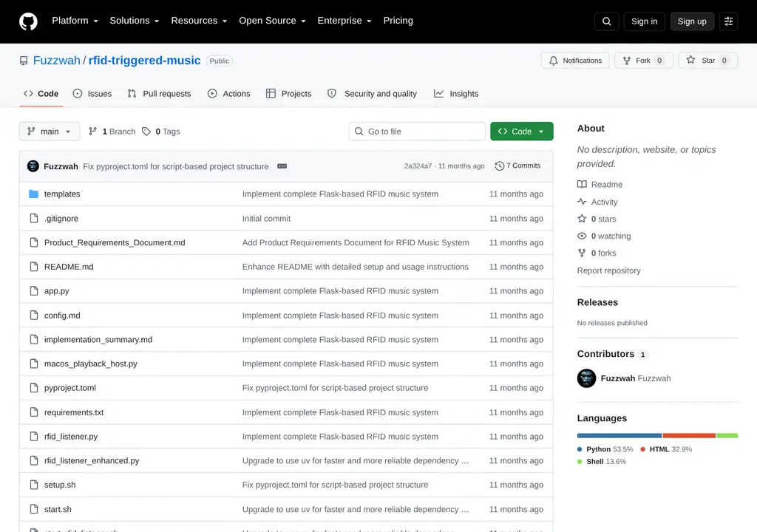Switch to the Issues tab
This screenshot has height=532, width=757.
pos(92,94)
